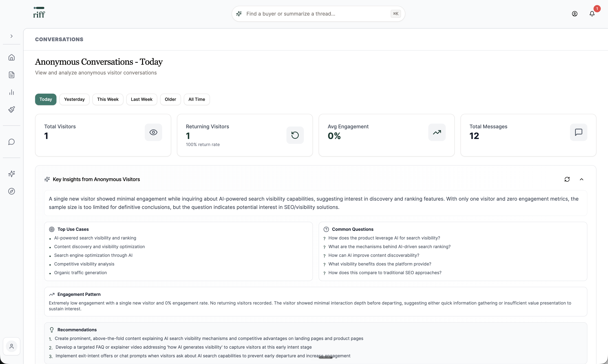Click the trend icon in Avg Engagement card

pos(437,132)
